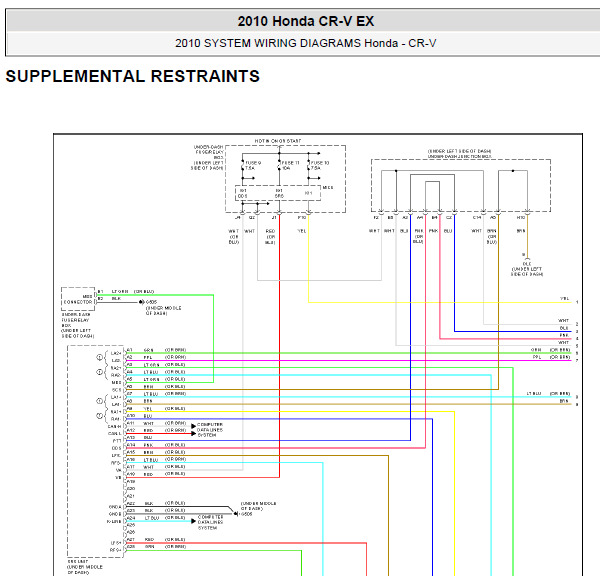Click the 'K-LINE' terminal label
The width and height of the screenshot is (600, 576).
point(114,522)
